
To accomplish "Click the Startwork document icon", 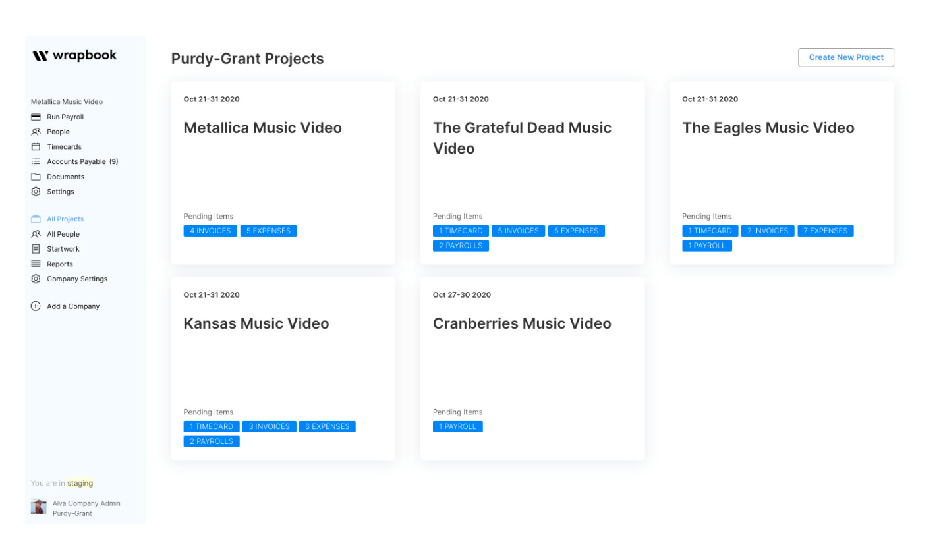I will tap(36, 249).
